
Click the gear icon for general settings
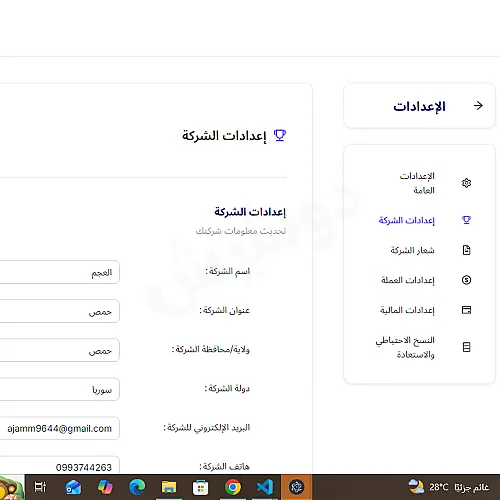click(466, 183)
